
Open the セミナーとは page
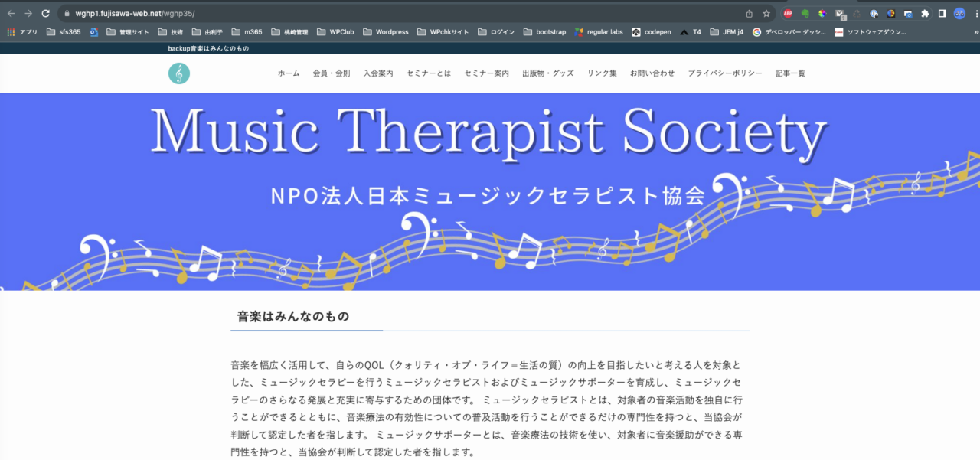429,73
